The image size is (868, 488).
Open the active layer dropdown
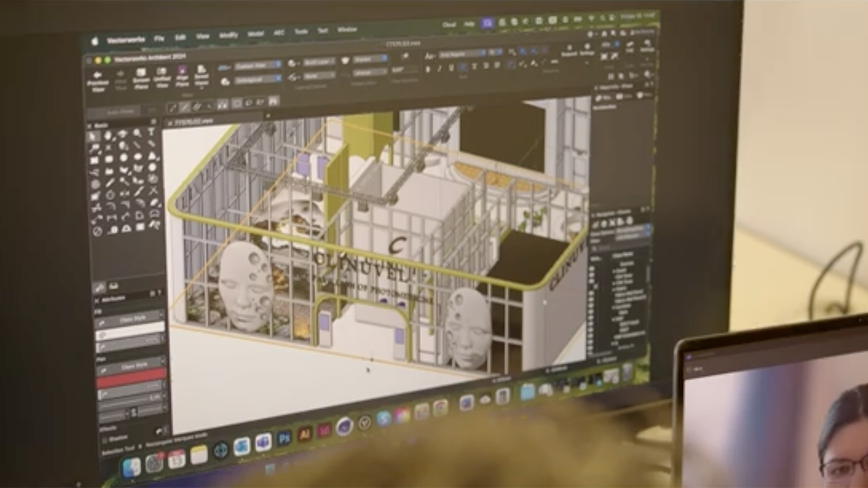click(319, 62)
